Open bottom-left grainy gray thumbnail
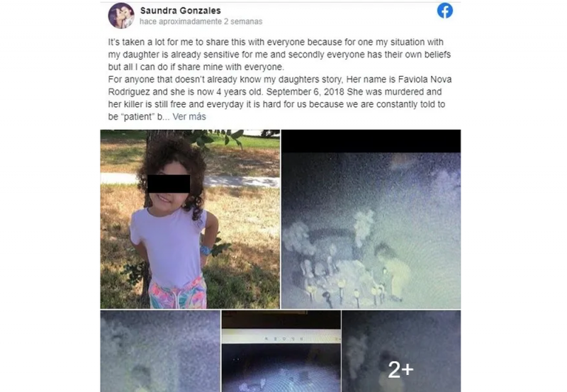The height and width of the screenshot is (392, 567). [160, 351]
